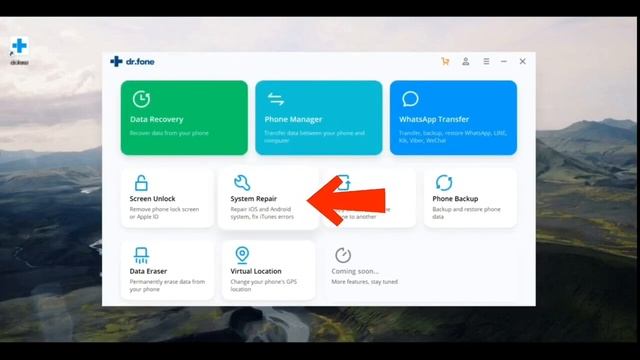Click the Data Recovery clock icon
This screenshot has width=640, height=360.
141,99
